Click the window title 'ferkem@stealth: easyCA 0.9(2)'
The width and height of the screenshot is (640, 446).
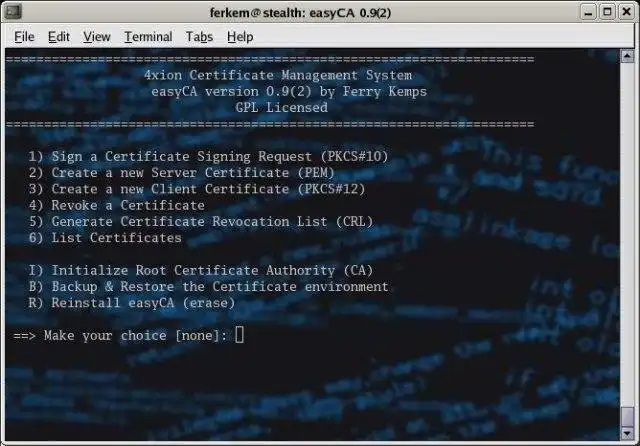(300, 13)
